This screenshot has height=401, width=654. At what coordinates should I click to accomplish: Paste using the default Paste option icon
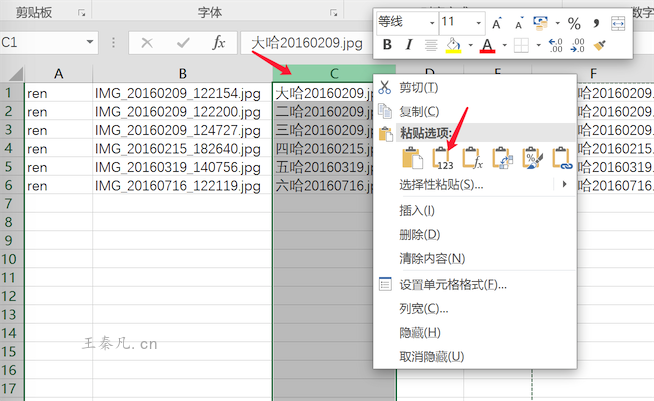412,158
